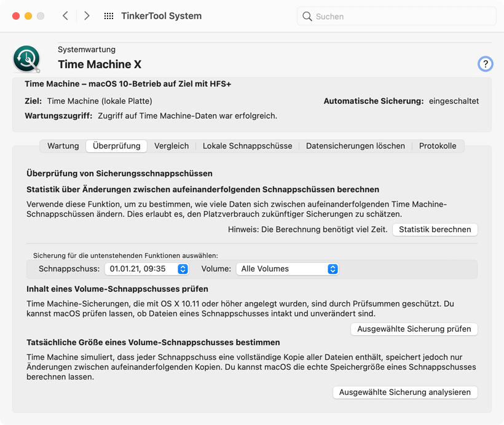Click the heading 'Inhalt eines Volume-Schnappschusses prüfen'
This screenshot has height=425, width=504.
(x=117, y=289)
